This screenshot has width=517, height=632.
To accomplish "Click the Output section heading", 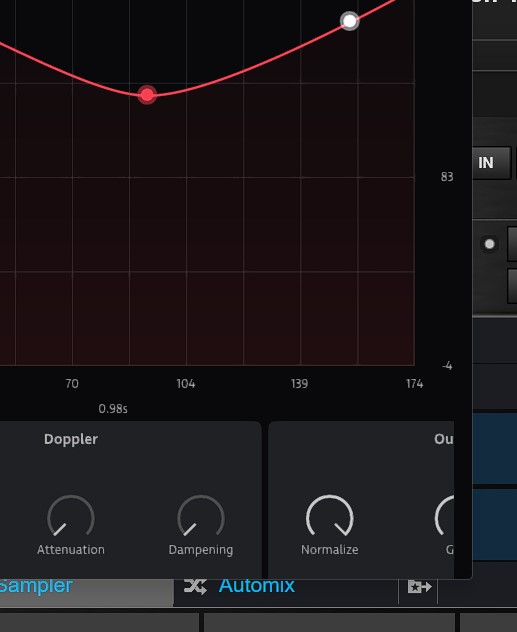I will [444, 439].
